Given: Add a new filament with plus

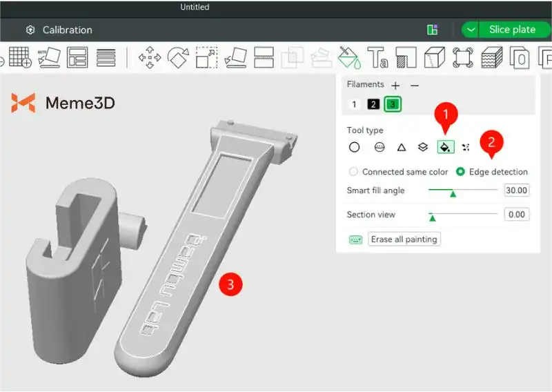Looking at the screenshot, I should (x=395, y=85).
